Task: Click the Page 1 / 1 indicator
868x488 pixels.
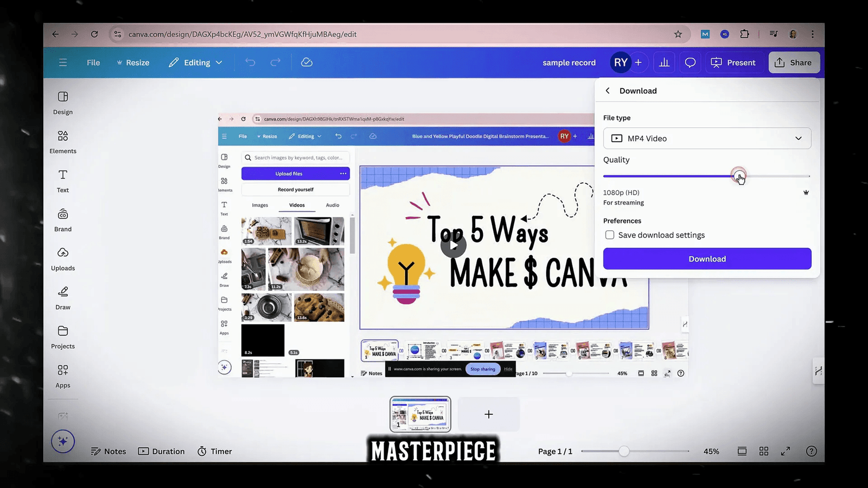Action: tap(555, 451)
